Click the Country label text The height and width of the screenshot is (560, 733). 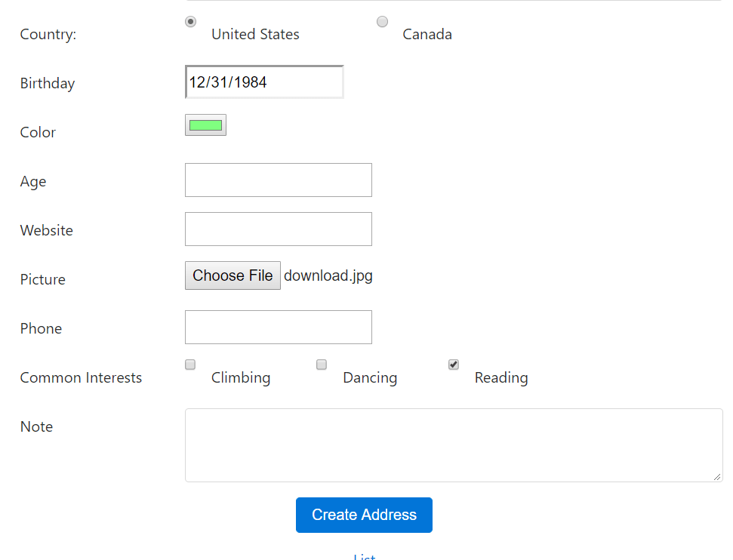click(x=48, y=34)
